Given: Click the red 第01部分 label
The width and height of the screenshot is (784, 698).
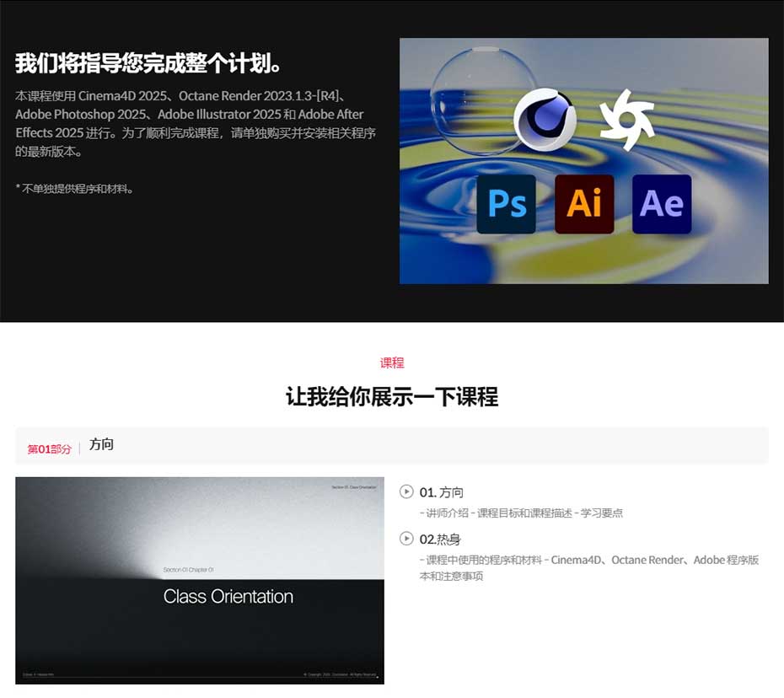Looking at the screenshot, I should tap(49, 449).
